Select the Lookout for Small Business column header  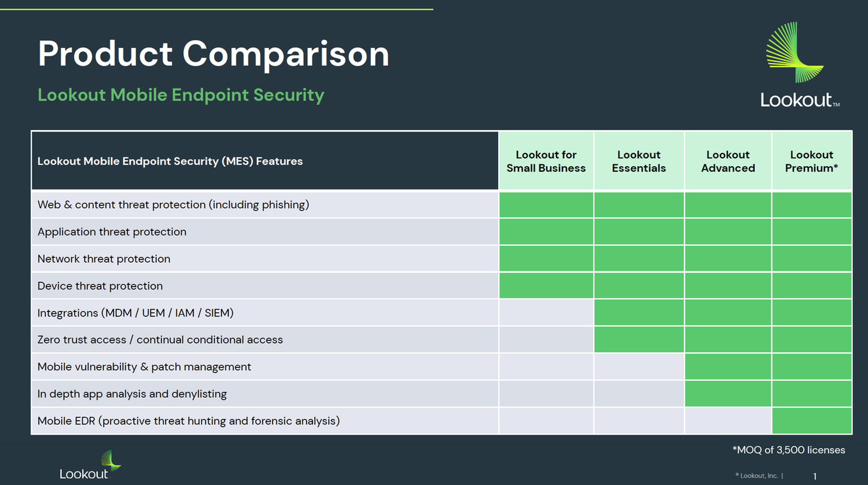tap(546, 161)
